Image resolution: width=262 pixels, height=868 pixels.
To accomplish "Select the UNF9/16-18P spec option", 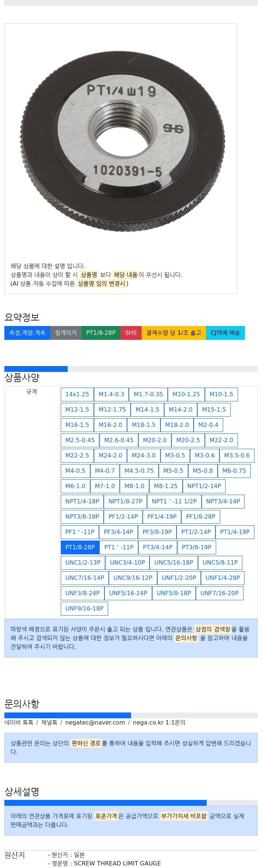I will point(84,608).
